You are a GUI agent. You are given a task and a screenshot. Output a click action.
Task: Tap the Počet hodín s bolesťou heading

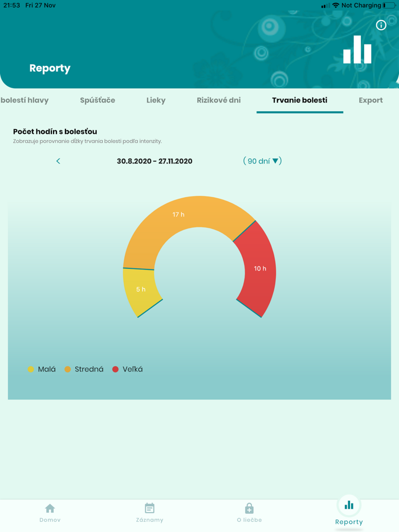point(55,132)
